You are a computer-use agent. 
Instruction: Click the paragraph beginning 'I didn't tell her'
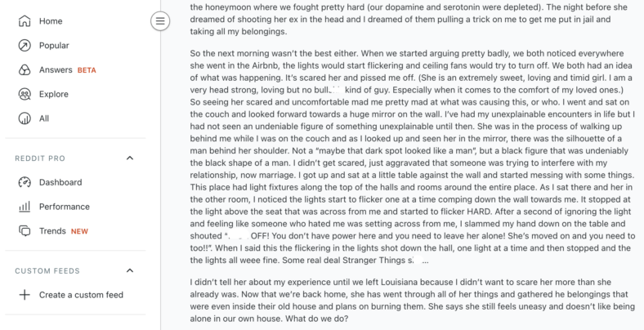(x=413, y=300)
